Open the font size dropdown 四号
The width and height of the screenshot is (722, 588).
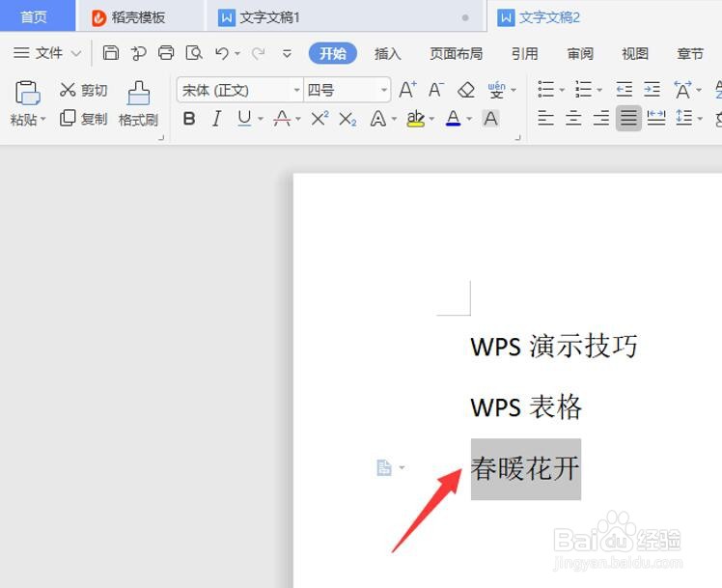tap(383, 90)
